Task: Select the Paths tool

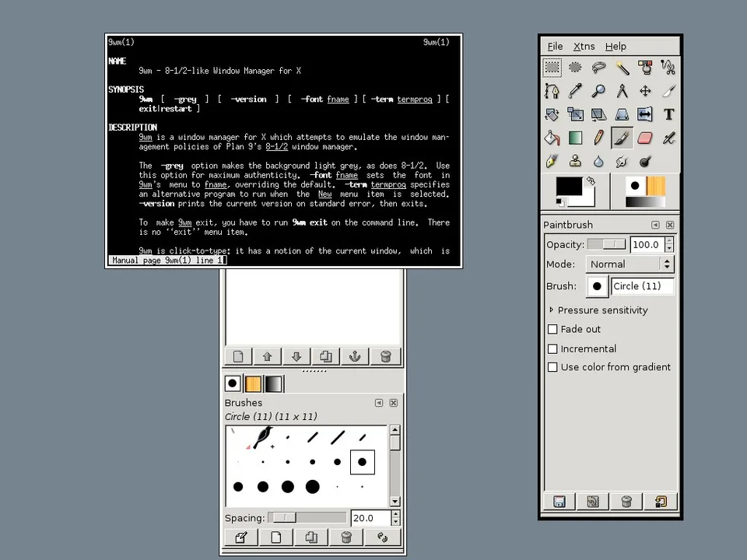Action: coord(552,91)
